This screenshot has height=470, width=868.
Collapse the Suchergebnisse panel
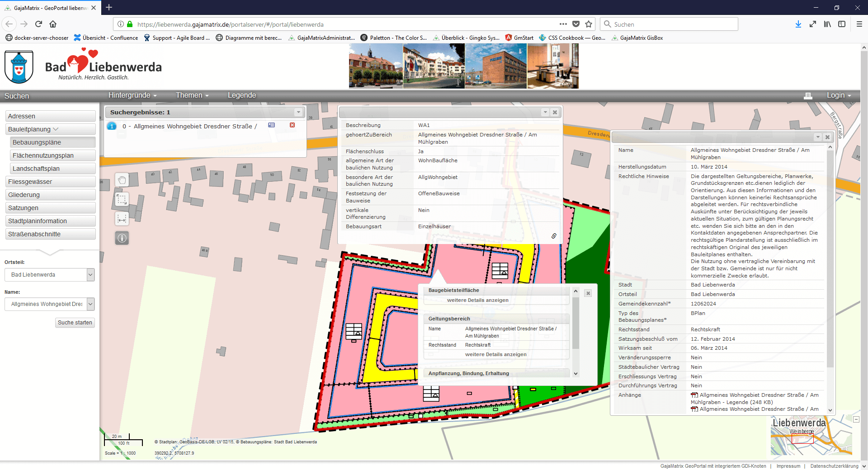[298, 112]
